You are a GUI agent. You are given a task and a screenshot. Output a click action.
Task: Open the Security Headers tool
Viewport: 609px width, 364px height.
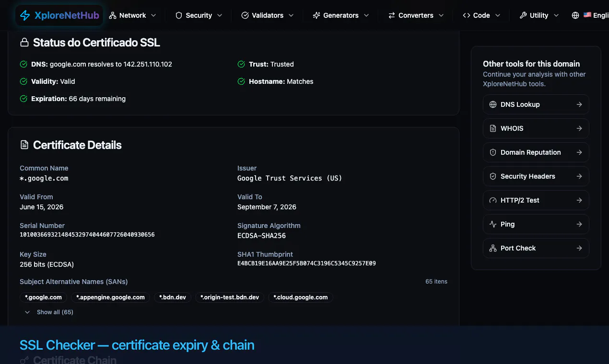tap(536, 176)
